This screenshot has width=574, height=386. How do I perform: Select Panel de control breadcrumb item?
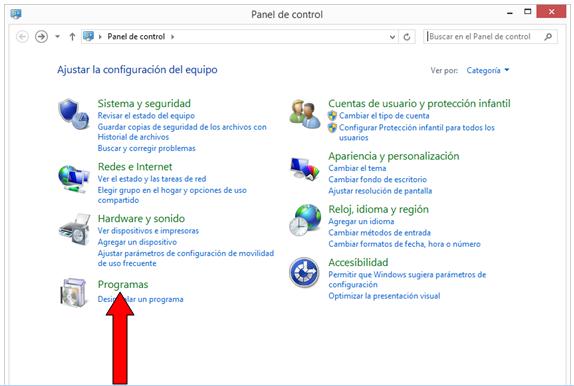pos(136,37)
